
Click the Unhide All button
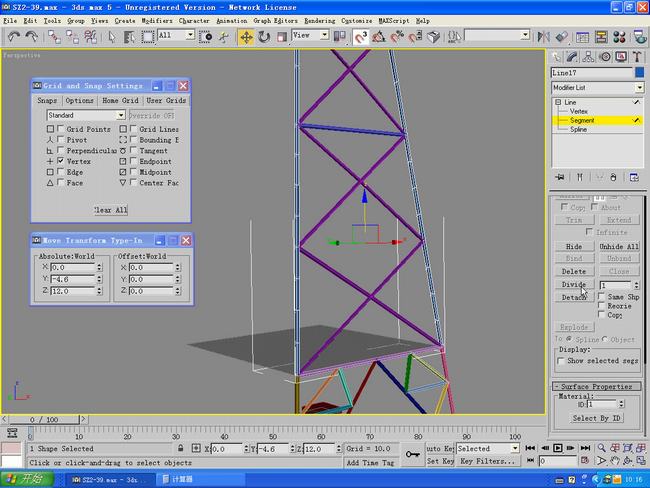tap(619, 246)
